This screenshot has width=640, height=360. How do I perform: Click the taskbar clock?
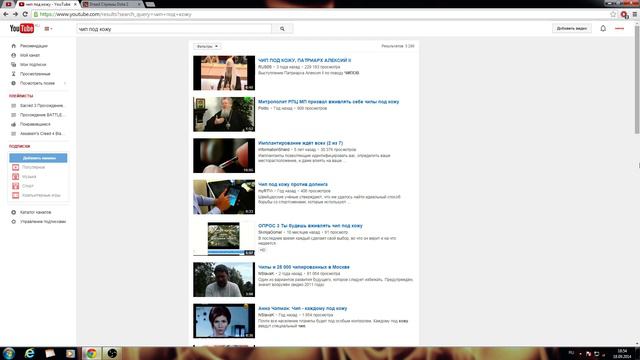point(622,353)
